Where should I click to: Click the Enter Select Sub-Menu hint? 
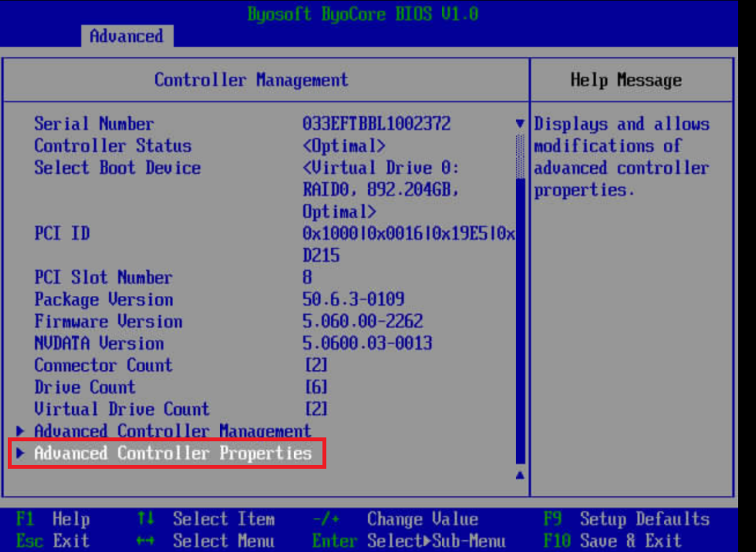click(408, 541)
